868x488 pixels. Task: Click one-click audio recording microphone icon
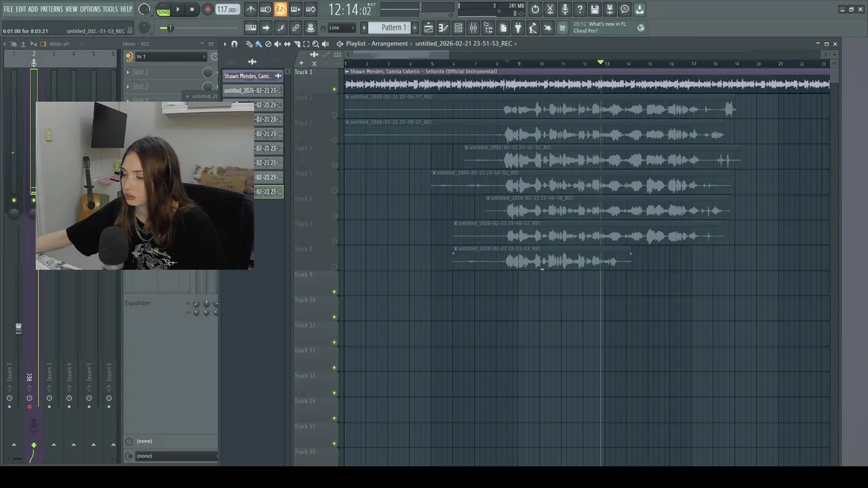pyautogui.click(x=565, y=9)
